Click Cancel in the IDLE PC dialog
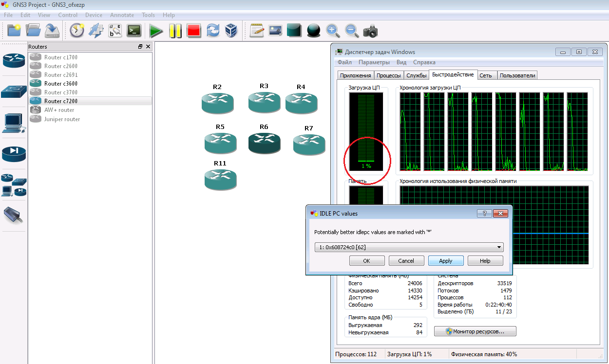 pyautogui.click(x=406, y=261)
